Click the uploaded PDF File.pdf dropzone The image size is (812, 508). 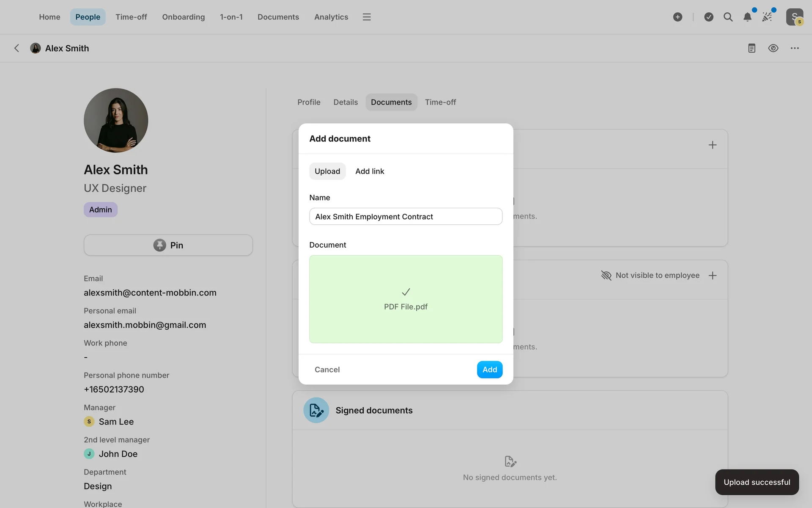pos(406,299)
